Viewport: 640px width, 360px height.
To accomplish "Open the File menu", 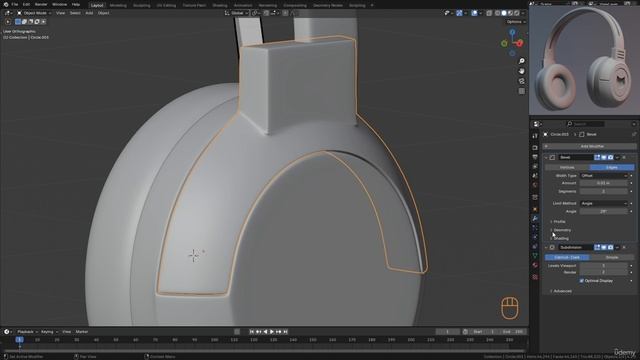I will [x=15, y=4].
